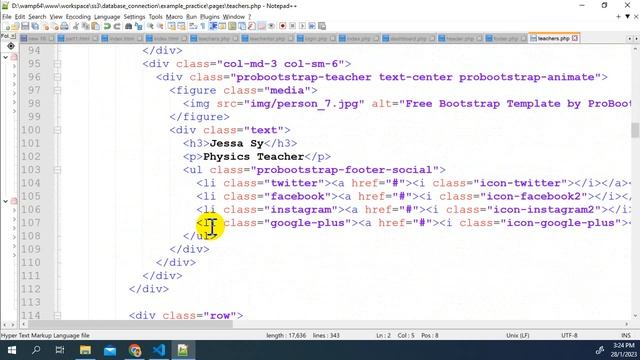640x360 pixels.
Task: Toggle Show all characters pilcrow icon
Action: coord(203,26)
